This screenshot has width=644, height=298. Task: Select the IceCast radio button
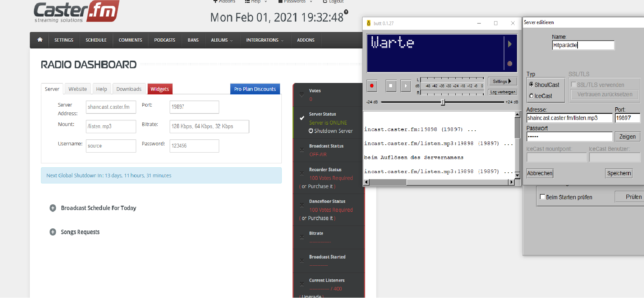[x=531, y=96]
